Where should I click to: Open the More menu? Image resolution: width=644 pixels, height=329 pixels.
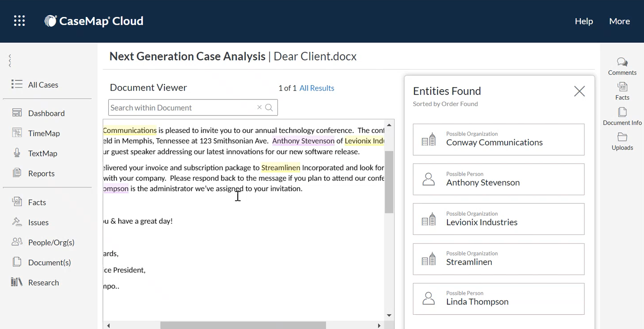click(620, 21)
